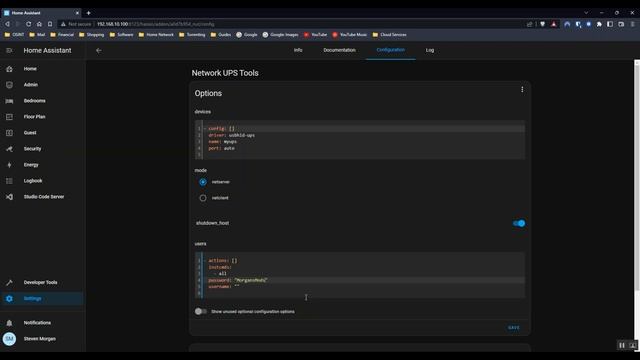Open a new browser tab with plus
The image size is (640, 360).
pos(89,13)
